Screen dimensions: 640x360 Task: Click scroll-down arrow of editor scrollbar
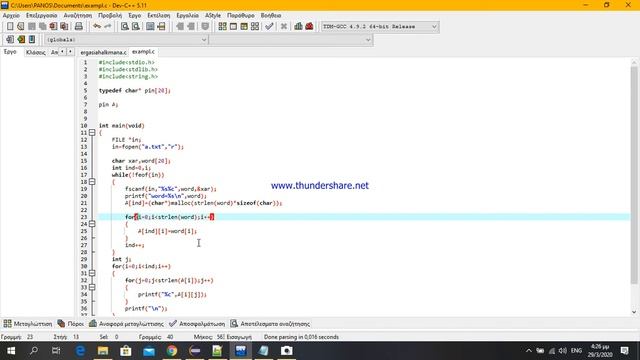(x=634, y=312)
